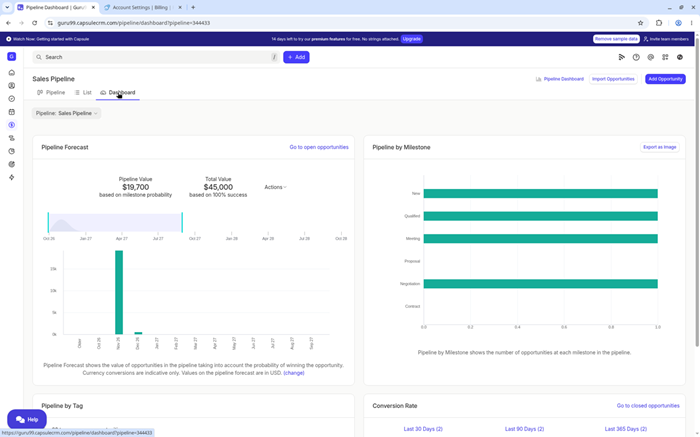700x437 pixels.
Task: Open the circular arrow icon below the pie chart icon
Action: coord(12,164)
